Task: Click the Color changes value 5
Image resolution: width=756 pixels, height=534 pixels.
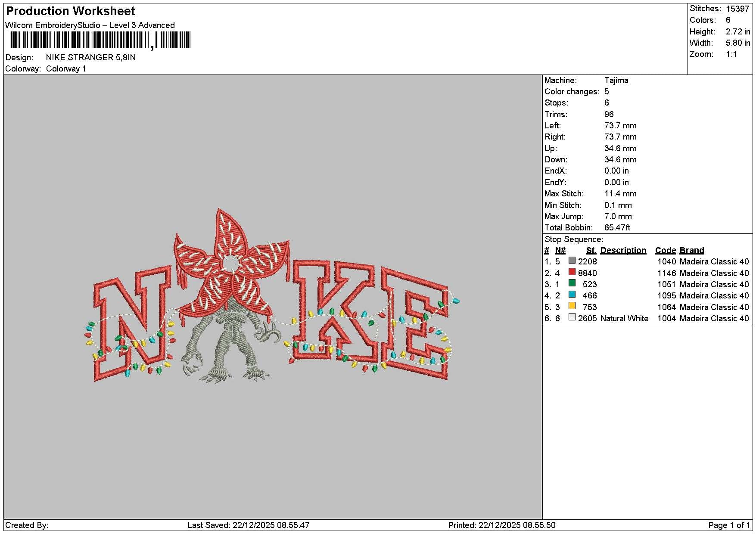Action: point(607,92)
